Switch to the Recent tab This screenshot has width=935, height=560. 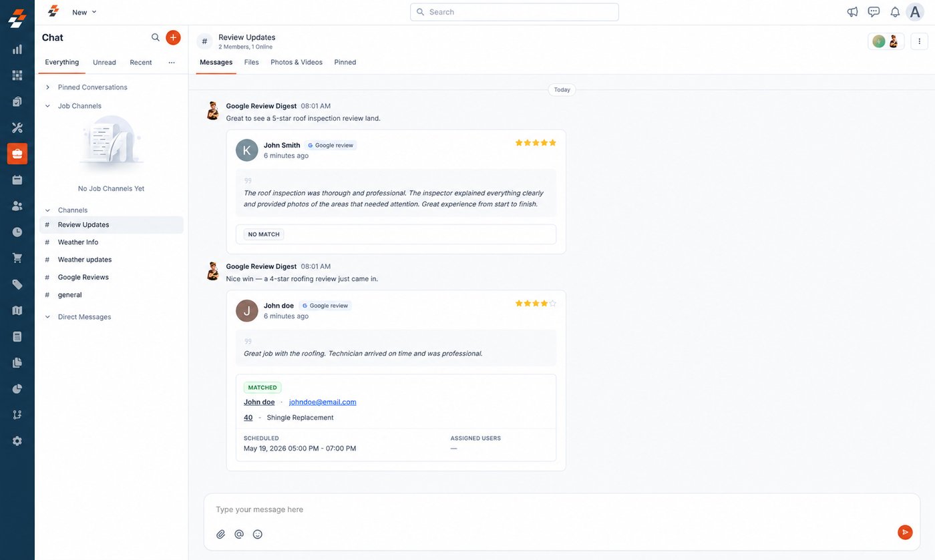click(141, 62)
